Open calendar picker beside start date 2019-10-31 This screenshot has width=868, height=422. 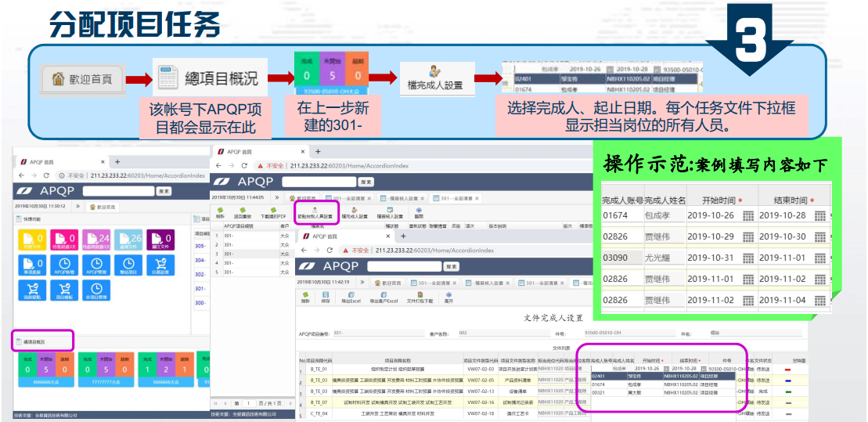tap(748, 258)
